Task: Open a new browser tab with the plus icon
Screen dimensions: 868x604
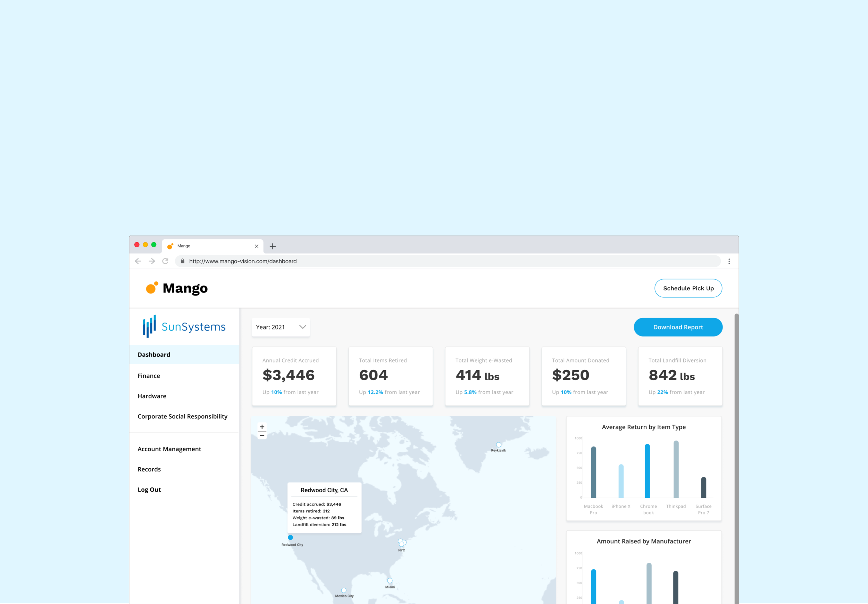Action: click(x=273, y=246)
